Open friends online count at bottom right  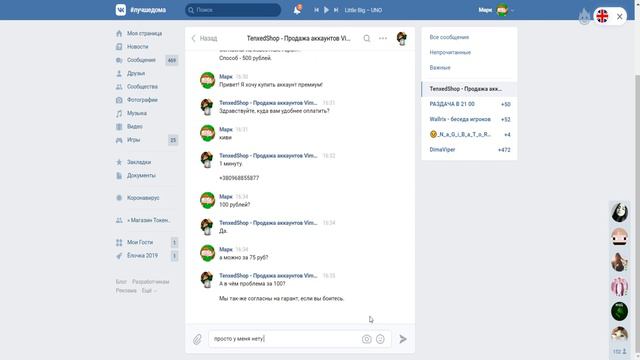click(620, 351)
